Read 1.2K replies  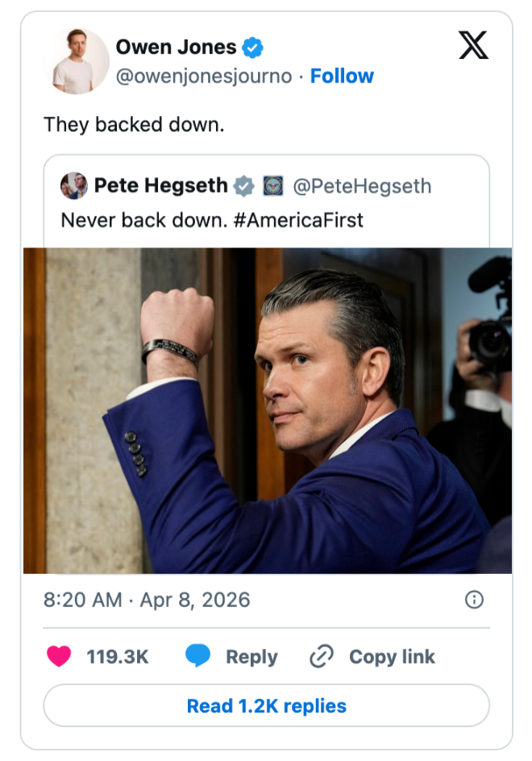(x=266, y=706)
